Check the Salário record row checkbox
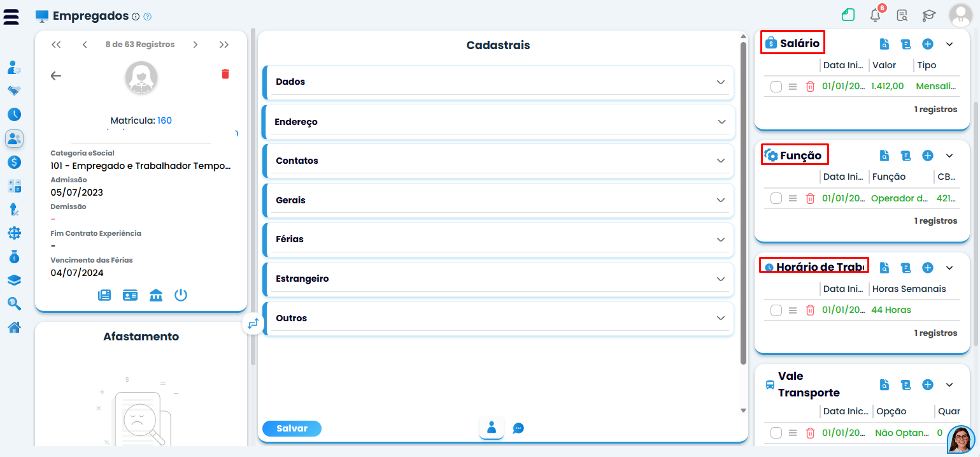The width and height of the screenshot is (980, 457). tap(776, 87)
